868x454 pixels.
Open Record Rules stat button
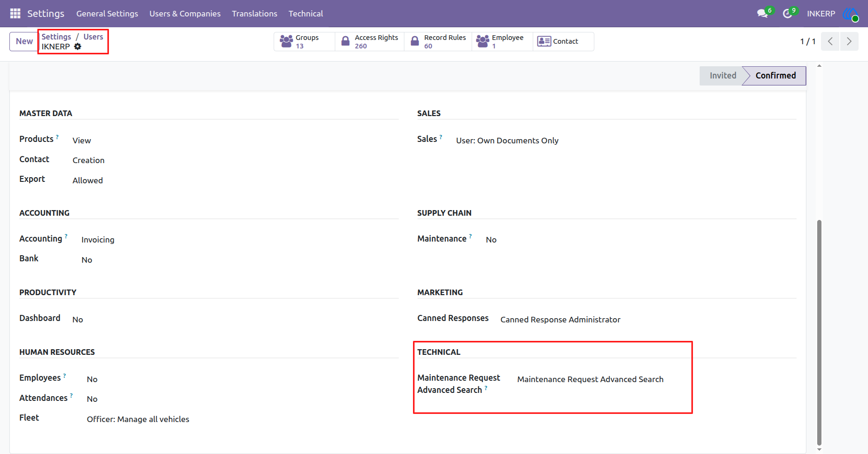(438, 41)
